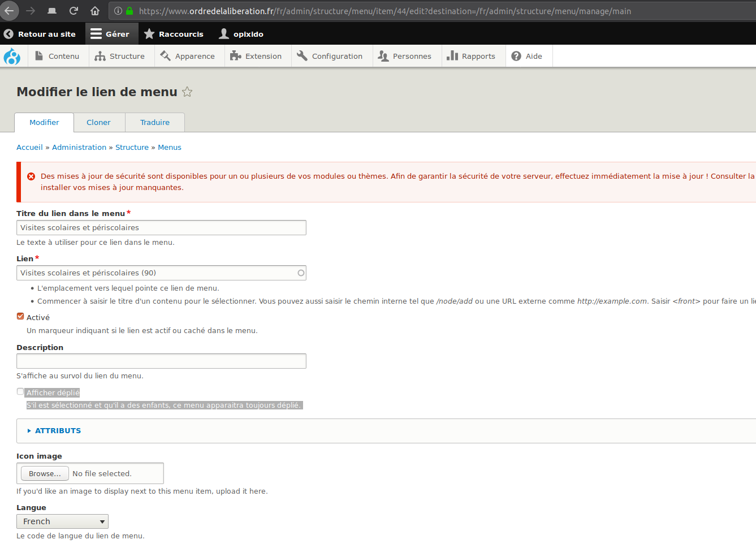Follow the Menus breadcrumb link
The height and width of the screenshot is (548, 756).
[170, 147]
